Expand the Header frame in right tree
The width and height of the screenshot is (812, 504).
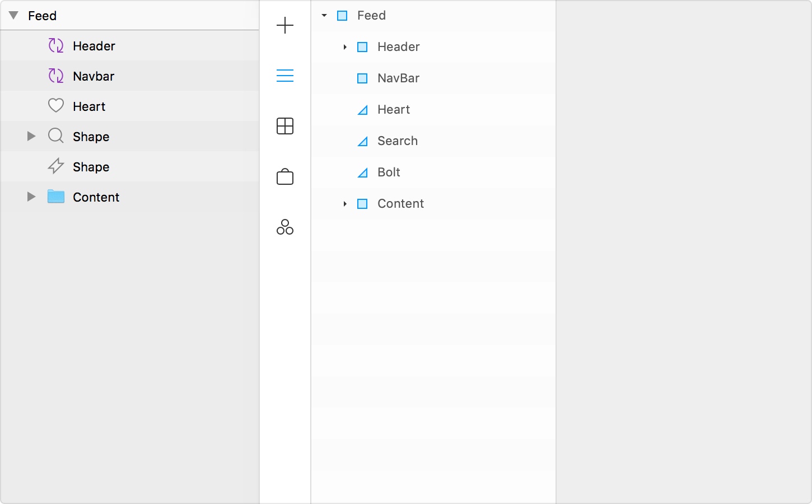pyautogui.click(x=345, y=47)
